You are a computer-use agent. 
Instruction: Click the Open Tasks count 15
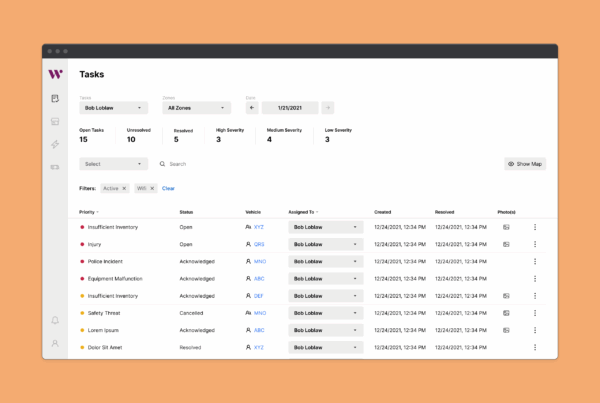point(83,139)
